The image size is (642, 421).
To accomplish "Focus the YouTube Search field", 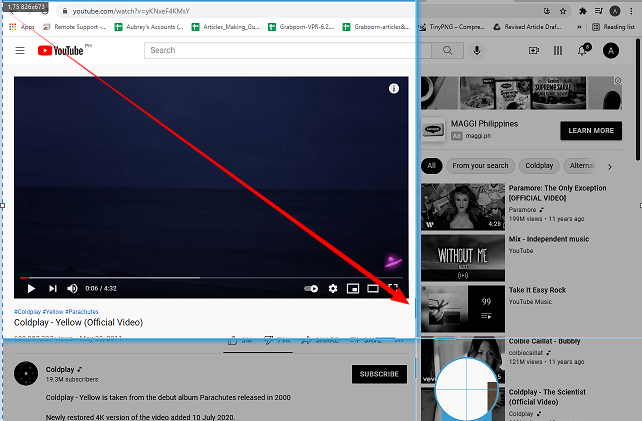I will 287,50.
